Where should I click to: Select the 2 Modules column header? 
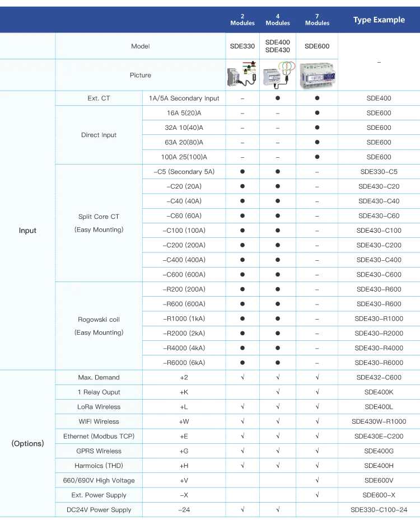(x=242, y=20)
